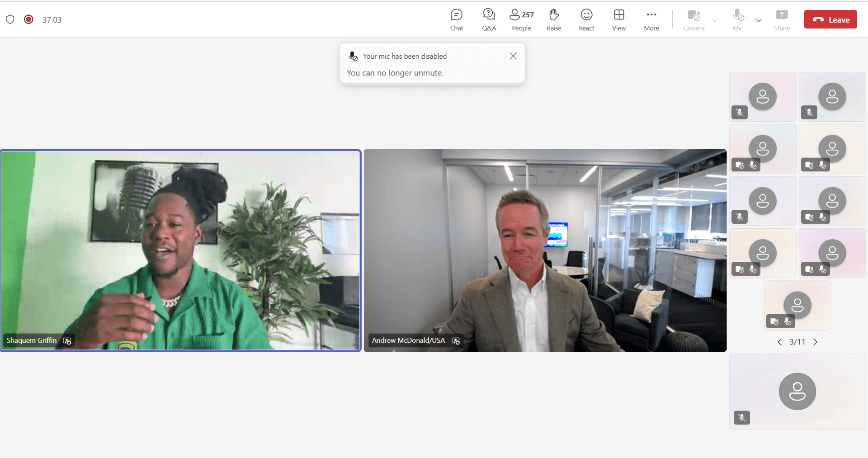Expand the Camera options dropdown arrow
868x458 pixels.
click(715, 20)
